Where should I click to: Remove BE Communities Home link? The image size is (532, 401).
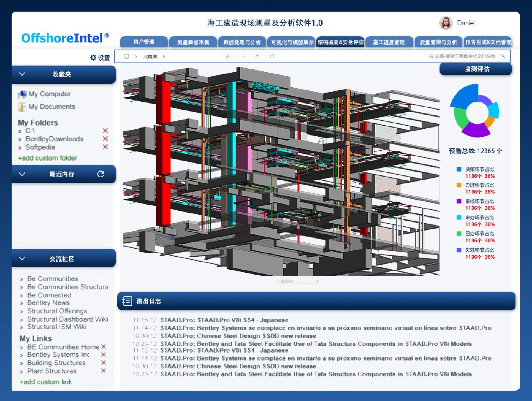[x=103, y=346]
